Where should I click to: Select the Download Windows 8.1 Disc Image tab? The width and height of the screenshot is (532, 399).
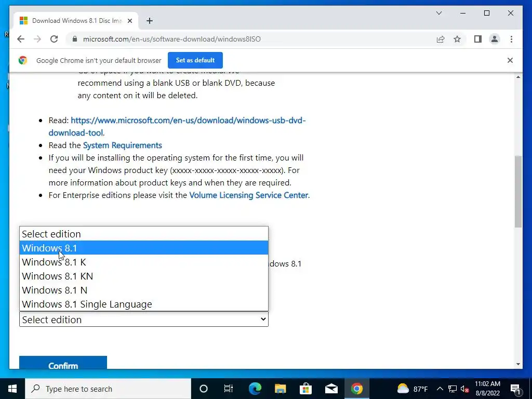point(76,21)
